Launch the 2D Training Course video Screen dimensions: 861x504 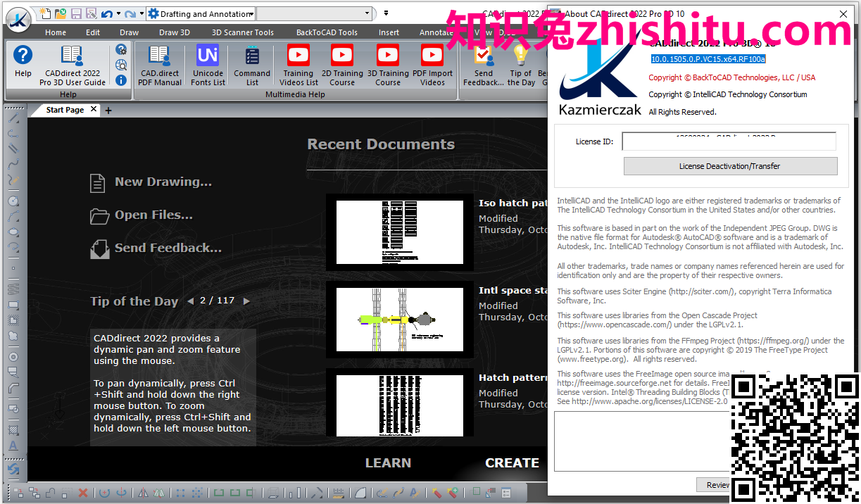[342, 65]
